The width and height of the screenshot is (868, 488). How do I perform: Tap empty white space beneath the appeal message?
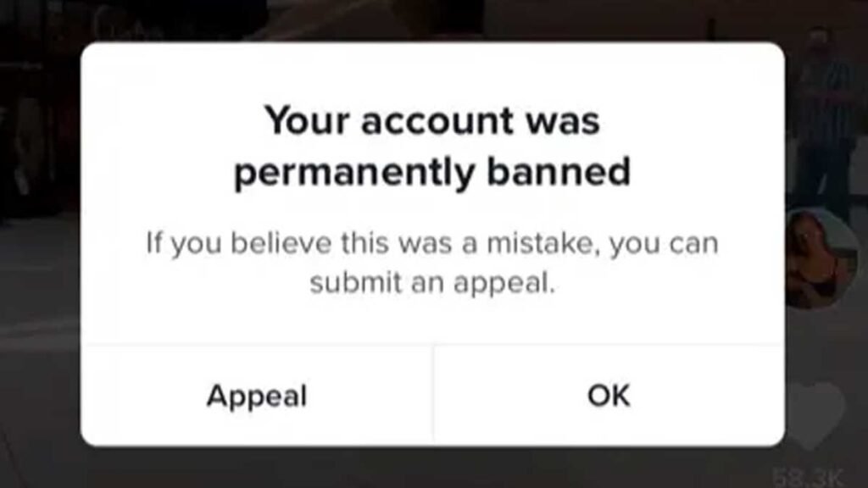click(431, 321)
